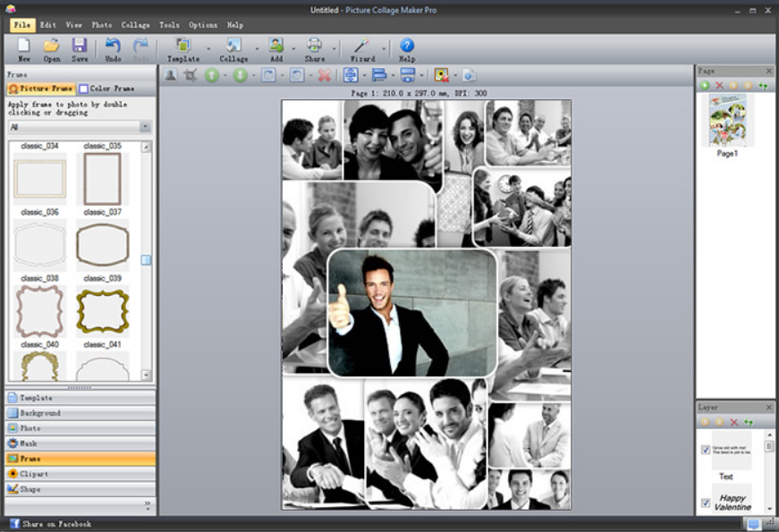Click the remove photo icon with sunflower

click(441, 75)
